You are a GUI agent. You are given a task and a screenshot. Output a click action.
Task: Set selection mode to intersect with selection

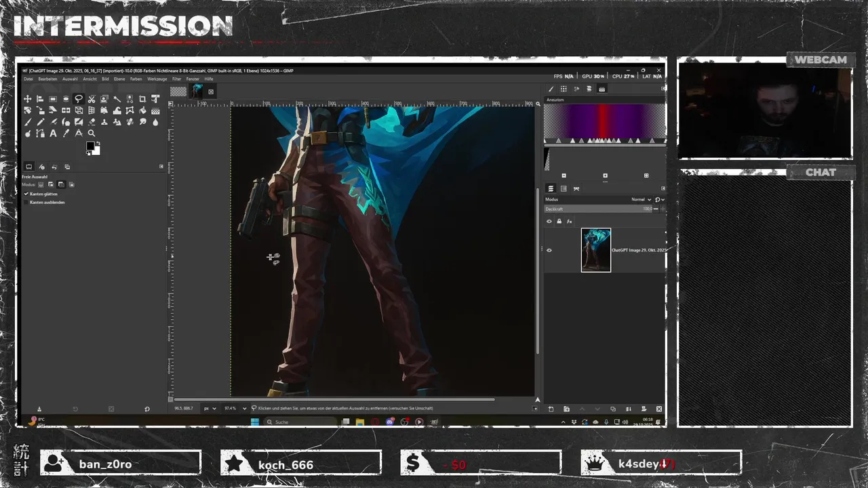pyautogui.click(x=71, y=184)
